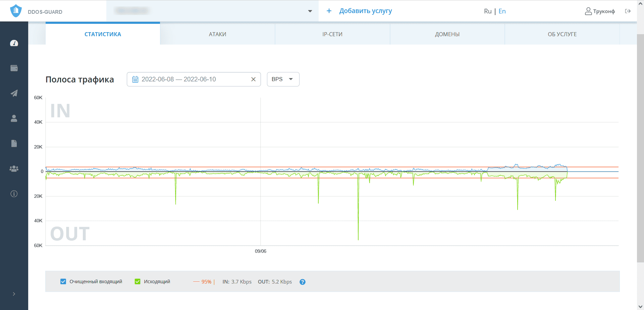Click the 95% percentile legend label
The height and width of the screenshot is (310, 644).
pyautogui.click(x=206, y=282)
